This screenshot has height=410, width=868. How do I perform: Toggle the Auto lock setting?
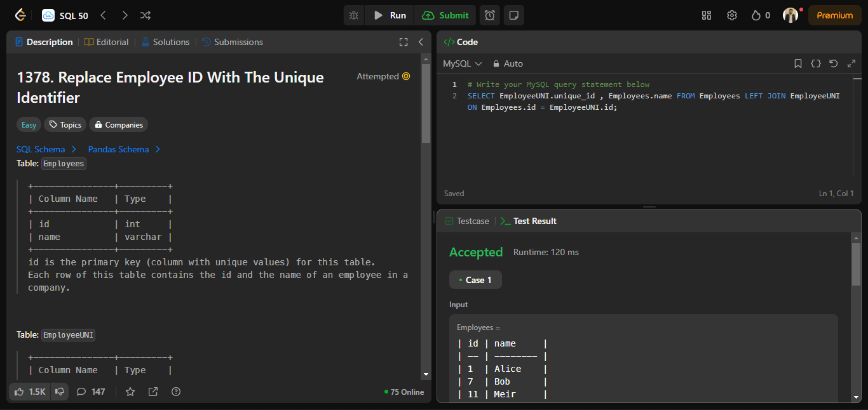pyautogui.click(x=508, y=63)
